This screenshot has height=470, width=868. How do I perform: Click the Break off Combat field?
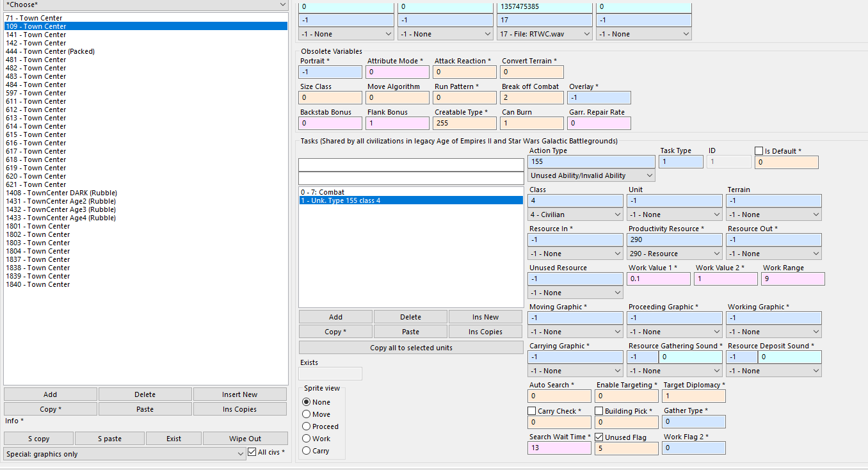click(533, 97)
